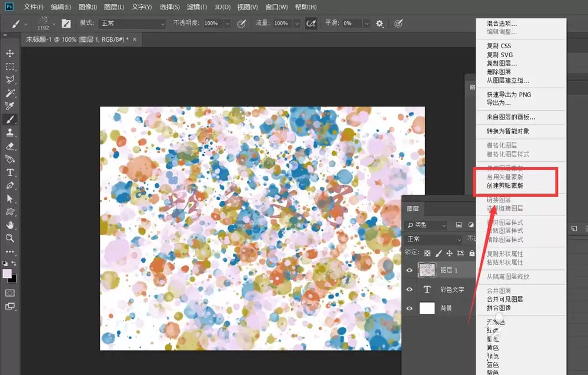The image size is (588, 375).
Task: Hide the 图层 1 layer
Action: tap(409, 270)
